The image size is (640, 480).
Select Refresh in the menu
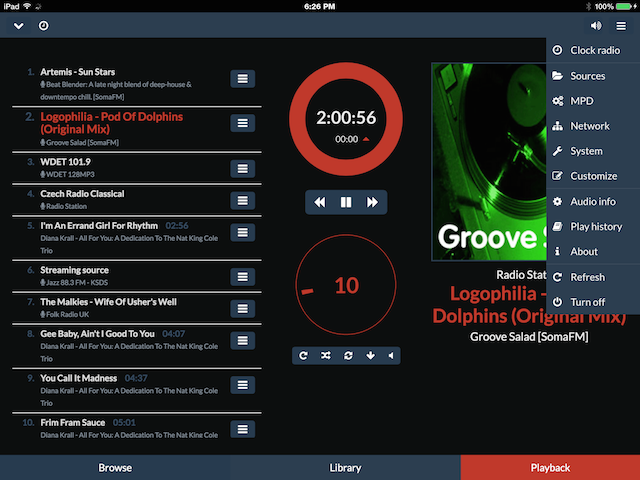click(x=593, y=277)
